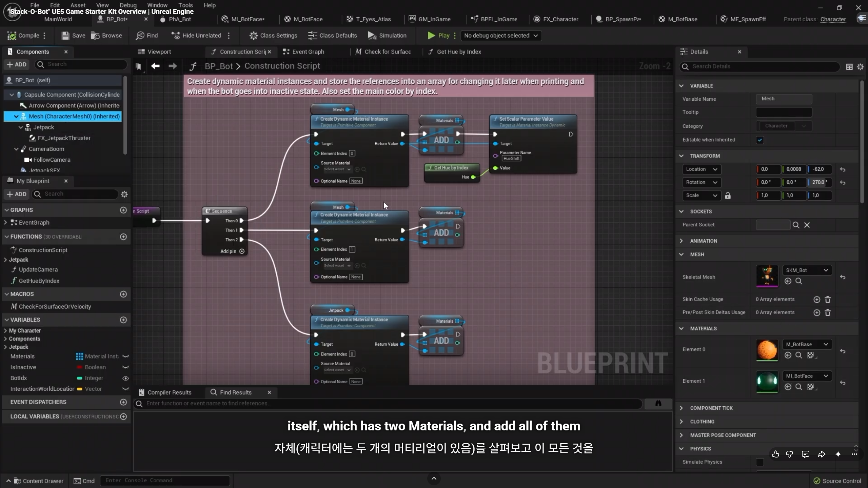Image resolution: width=868 pixels, height=488 pixels.
Task: Open the File menu
Action: coord(35,5)
